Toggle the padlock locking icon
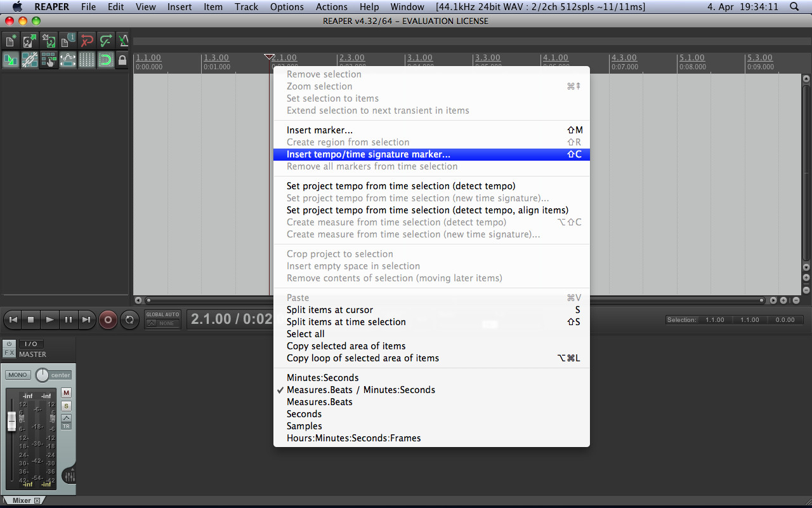This screenshot has width=812, height=508. 123,60
